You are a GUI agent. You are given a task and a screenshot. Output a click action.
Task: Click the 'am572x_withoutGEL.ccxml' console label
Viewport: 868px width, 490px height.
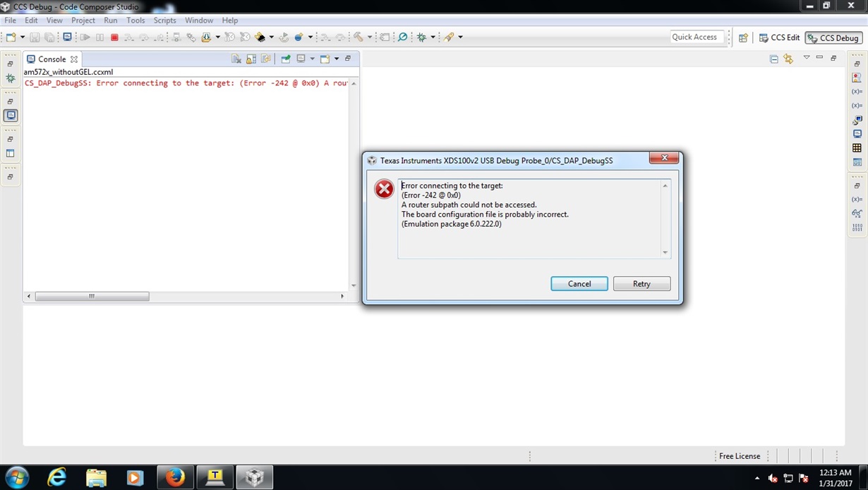click(x=68, y=72)
